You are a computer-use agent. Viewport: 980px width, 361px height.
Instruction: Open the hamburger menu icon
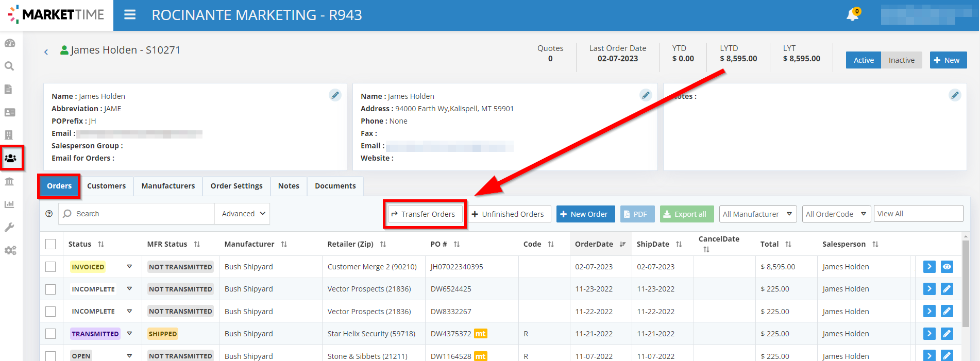click(130, 15)
